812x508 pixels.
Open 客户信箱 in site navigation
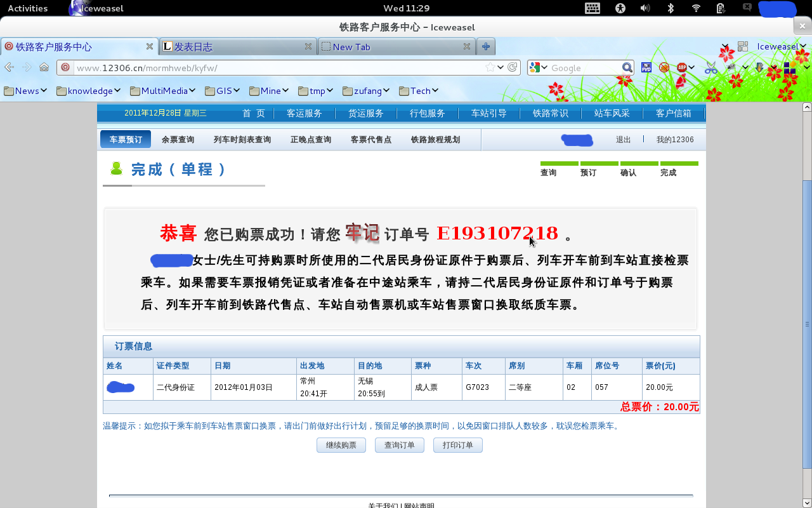674,114
